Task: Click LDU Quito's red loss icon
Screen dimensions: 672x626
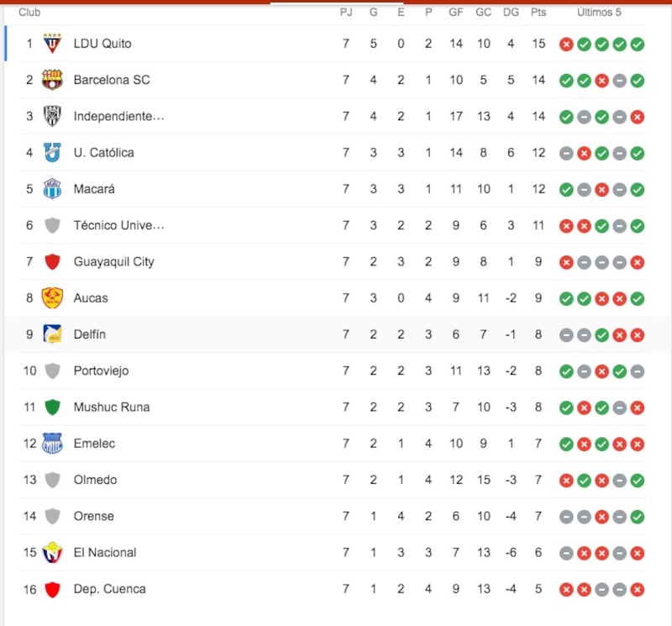Action: [566, 45]
